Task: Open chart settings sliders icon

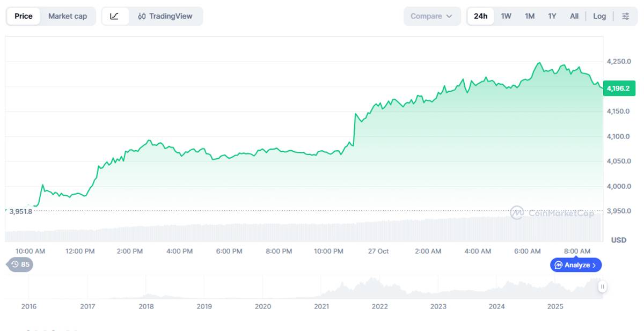Action: [626, 16]
